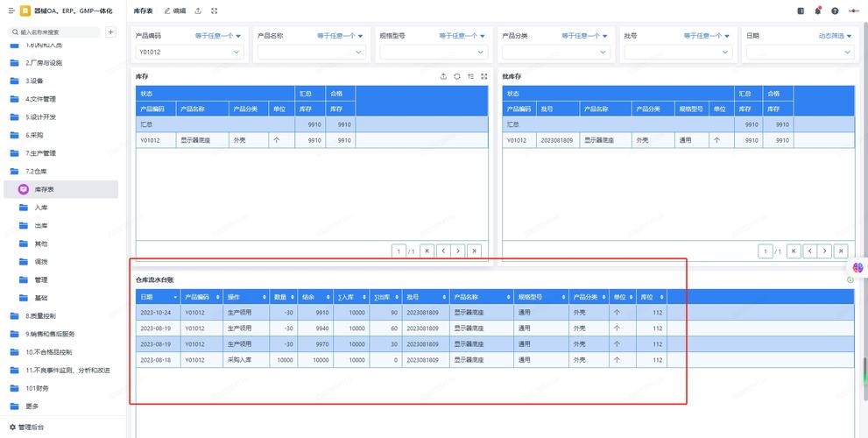
Task: Open the 入库 item in sidebar
Action: point(41,208)
